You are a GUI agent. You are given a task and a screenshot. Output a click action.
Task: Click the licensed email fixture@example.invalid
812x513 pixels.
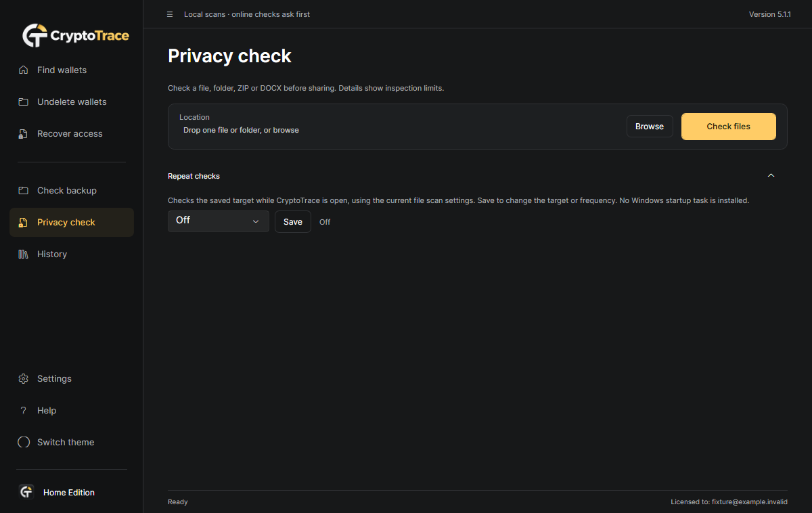[x=750, y=502]
